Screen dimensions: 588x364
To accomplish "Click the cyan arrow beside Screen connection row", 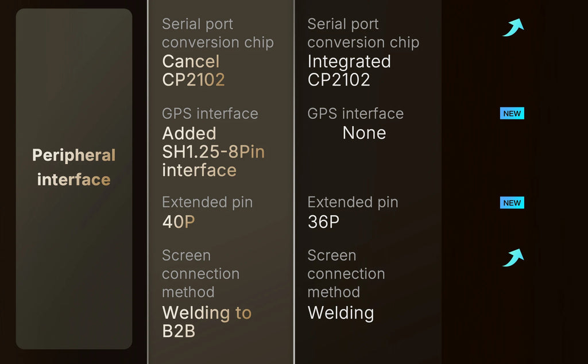I will pyautogui.click(x=513, y=258).
